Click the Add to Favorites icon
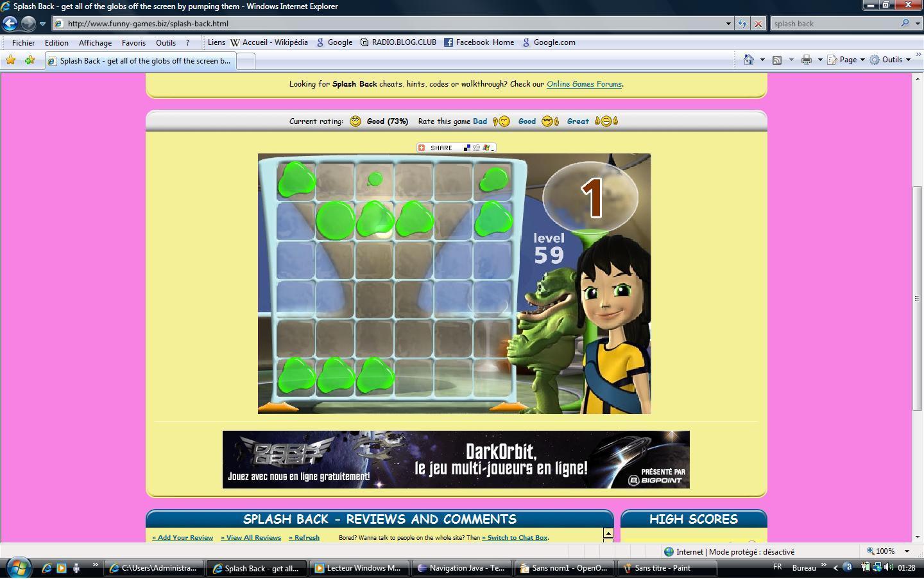This screenshot has height=579, width=924. [x=30, y=60]
